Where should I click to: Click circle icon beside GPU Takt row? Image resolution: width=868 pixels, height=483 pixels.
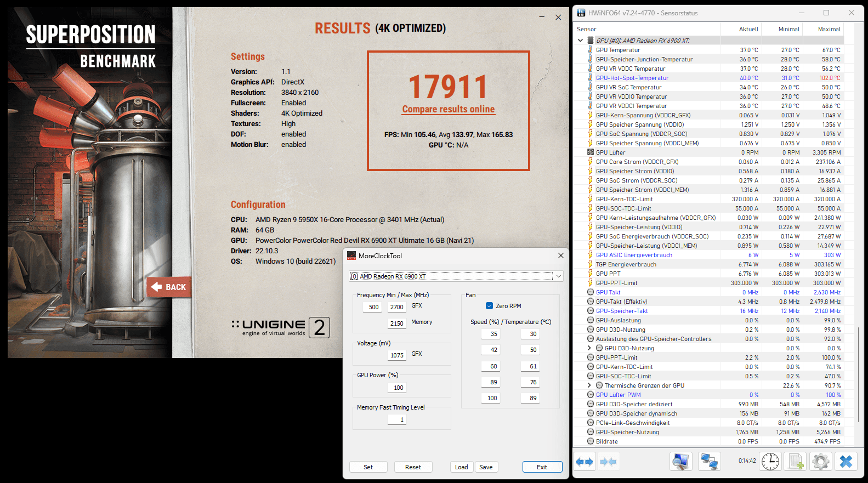point(591,292)
